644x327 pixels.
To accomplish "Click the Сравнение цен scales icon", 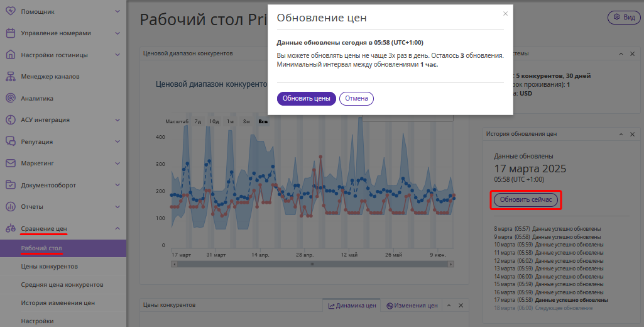I will coord(11,229).
